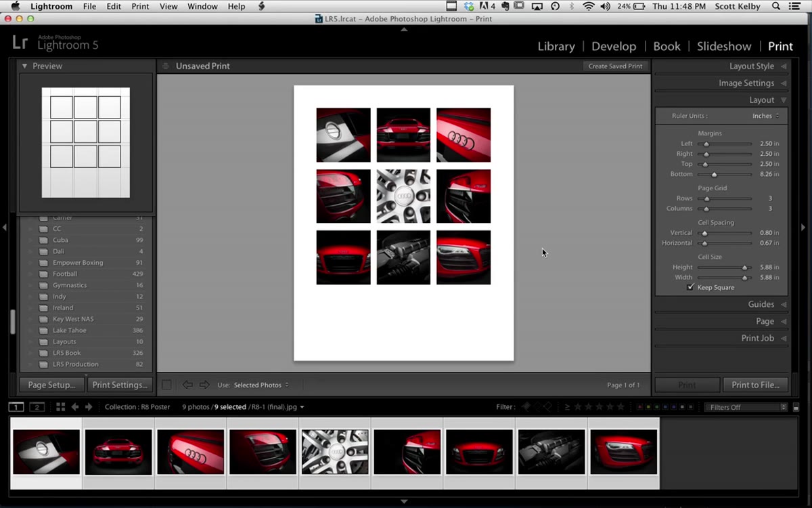Click the Time Machine menu bar icon

[555, 6]
